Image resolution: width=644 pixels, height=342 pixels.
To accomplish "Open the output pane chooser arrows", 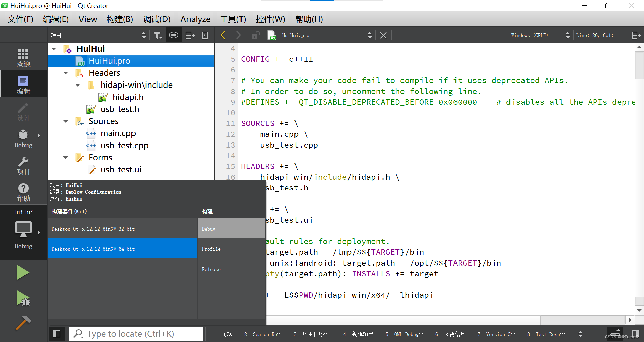I will pos(580,334).
